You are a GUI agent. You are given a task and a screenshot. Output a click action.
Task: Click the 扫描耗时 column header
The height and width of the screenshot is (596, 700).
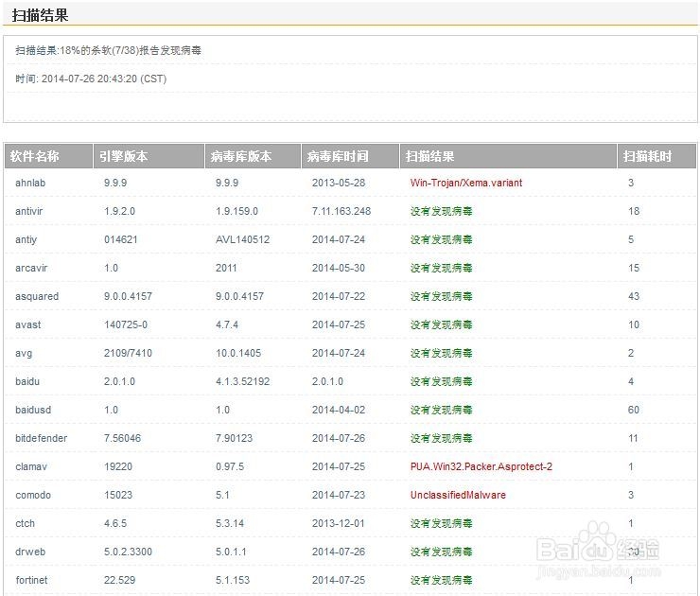click(656, 156)
